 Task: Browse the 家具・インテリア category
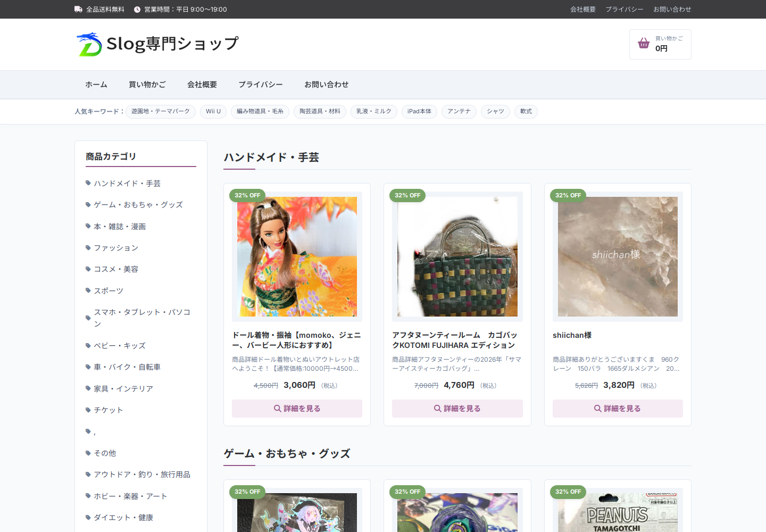pos(123,389)
